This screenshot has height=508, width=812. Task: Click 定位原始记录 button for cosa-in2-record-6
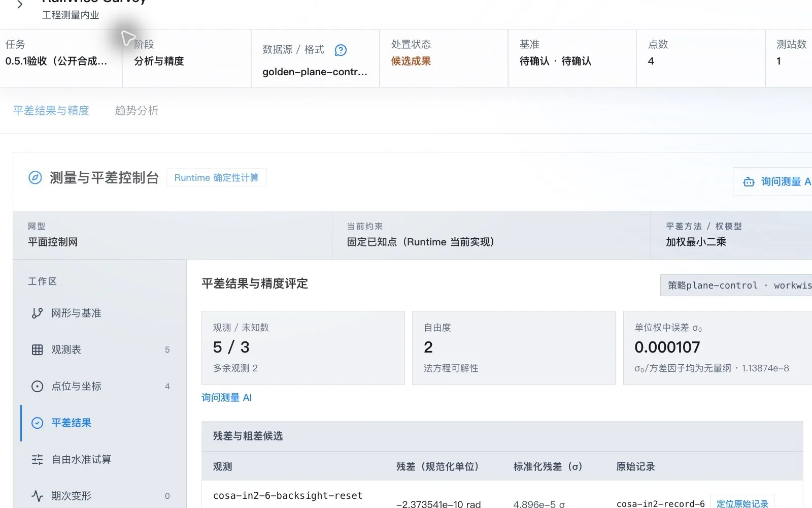742,502
